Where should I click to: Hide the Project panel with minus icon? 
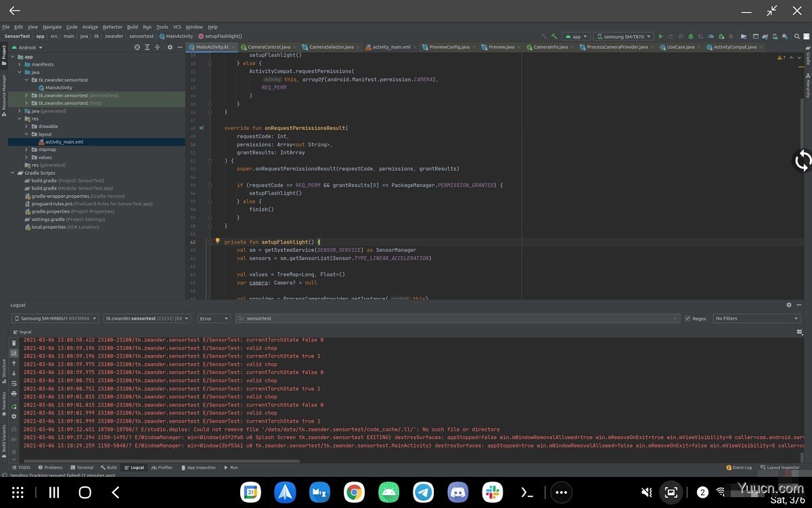pos(179,47)
